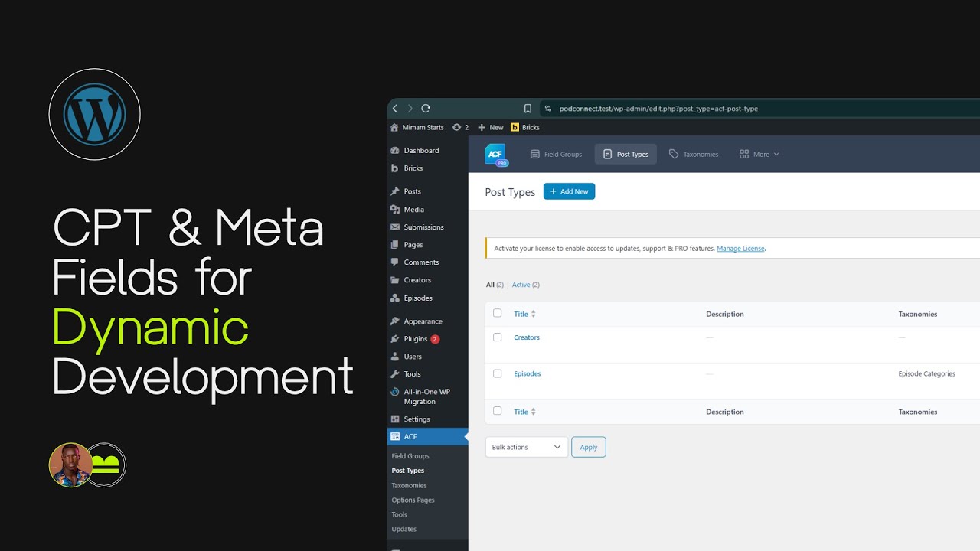This screenshot has height=551, width=980.
Task: Click the Posts pin icon in sidebar
Action: click(x=395, y=191)
